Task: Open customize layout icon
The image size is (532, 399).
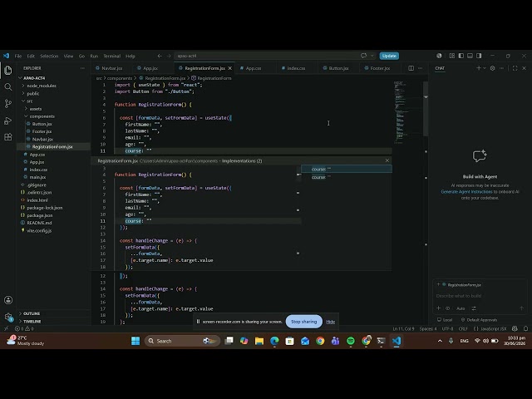Action: 452,56
